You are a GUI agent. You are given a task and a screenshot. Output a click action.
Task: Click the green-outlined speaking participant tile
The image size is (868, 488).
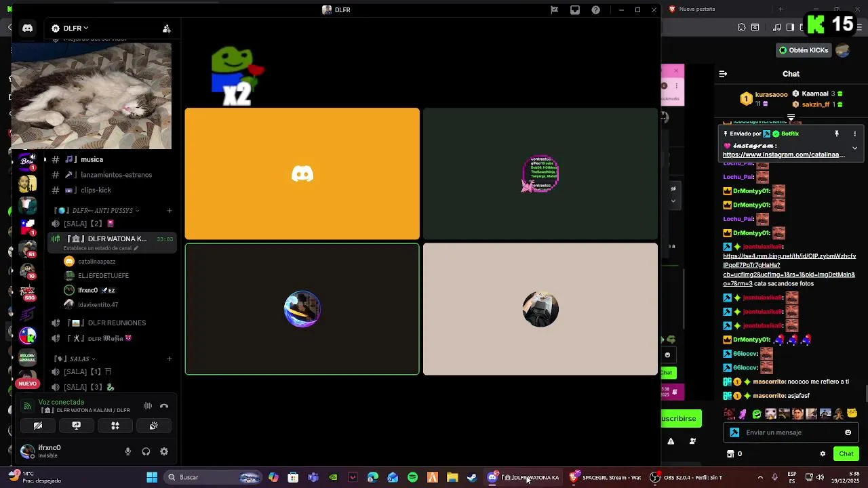[x=302, y=309]
